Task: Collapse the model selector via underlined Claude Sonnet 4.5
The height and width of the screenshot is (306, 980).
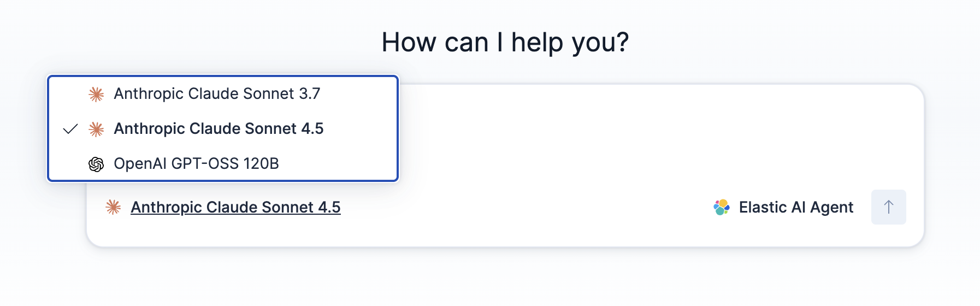Action: [x=235, y=207]
